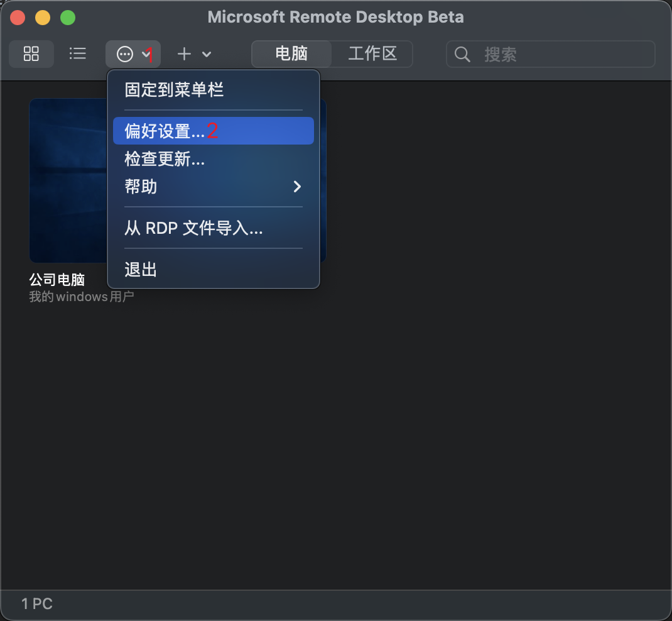Click the 1 PC status text
Screen dimensions: 672x621
(x=37, y=604)
